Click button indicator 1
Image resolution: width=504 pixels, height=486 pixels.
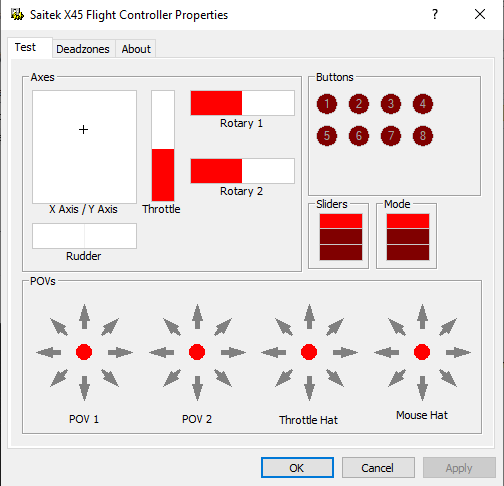[327, 104]
